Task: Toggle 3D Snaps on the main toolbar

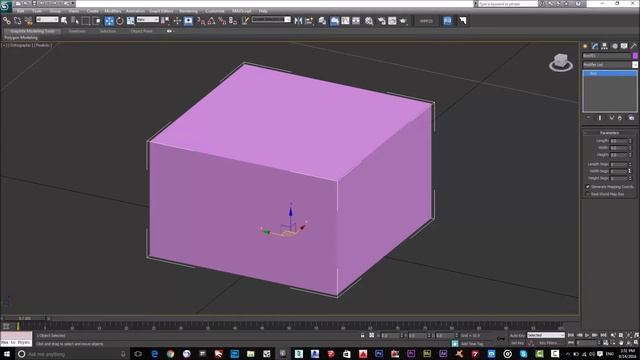Action: [x=201, y=20]
